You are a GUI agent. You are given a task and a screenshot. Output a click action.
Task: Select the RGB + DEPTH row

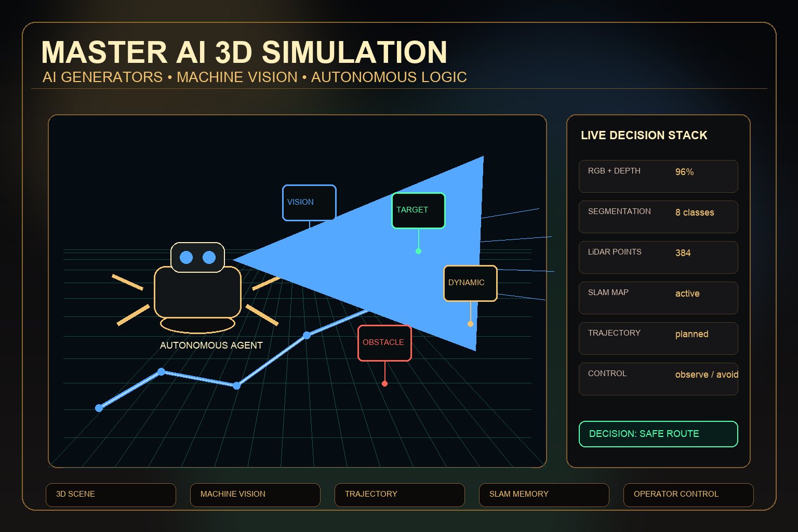click(x=658, y=176)
